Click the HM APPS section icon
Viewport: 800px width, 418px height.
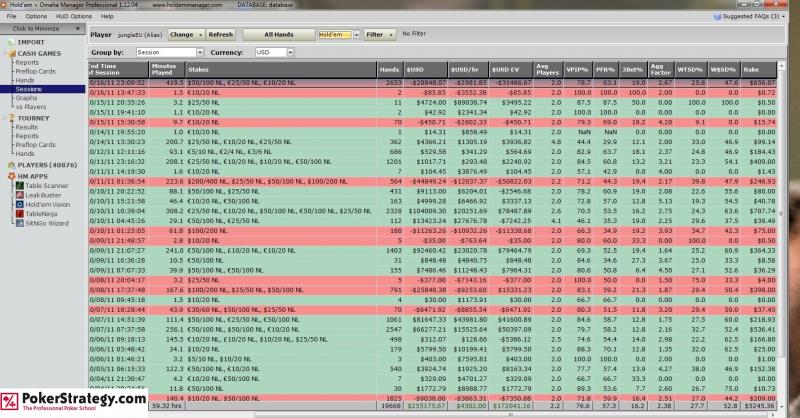coord(12,176)
